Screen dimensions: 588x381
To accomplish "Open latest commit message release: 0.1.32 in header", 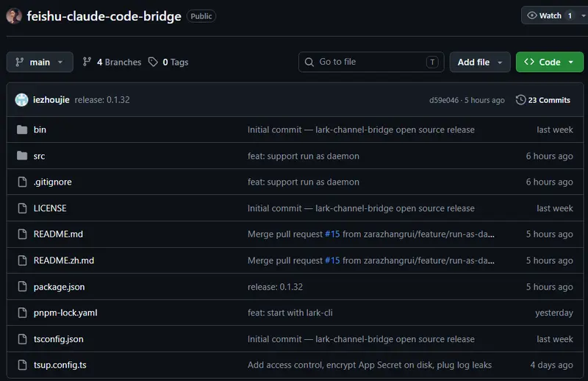I will 102,100.
